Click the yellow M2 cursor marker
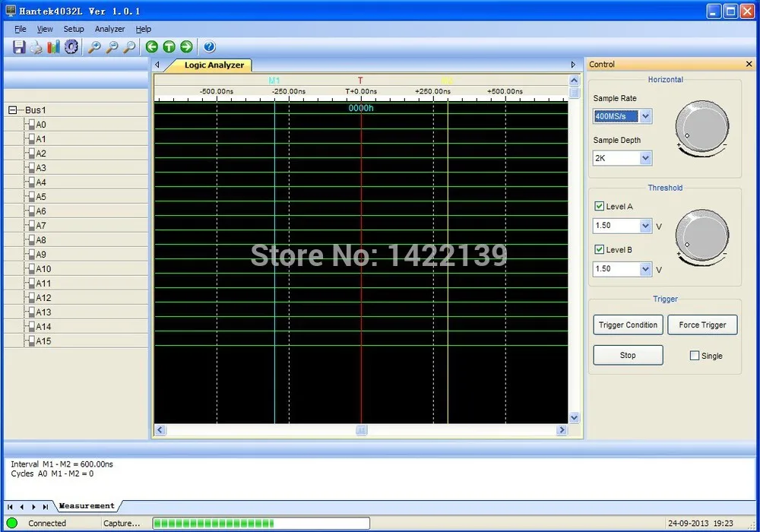Screen dimensions: 760x532 click(x=447, y=81)
